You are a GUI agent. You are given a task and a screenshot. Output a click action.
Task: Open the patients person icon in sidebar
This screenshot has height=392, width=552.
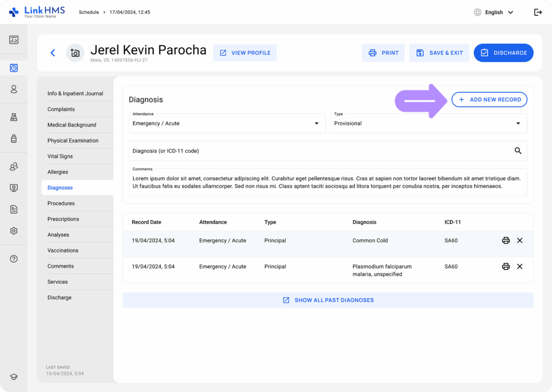[x=13, y=89]
